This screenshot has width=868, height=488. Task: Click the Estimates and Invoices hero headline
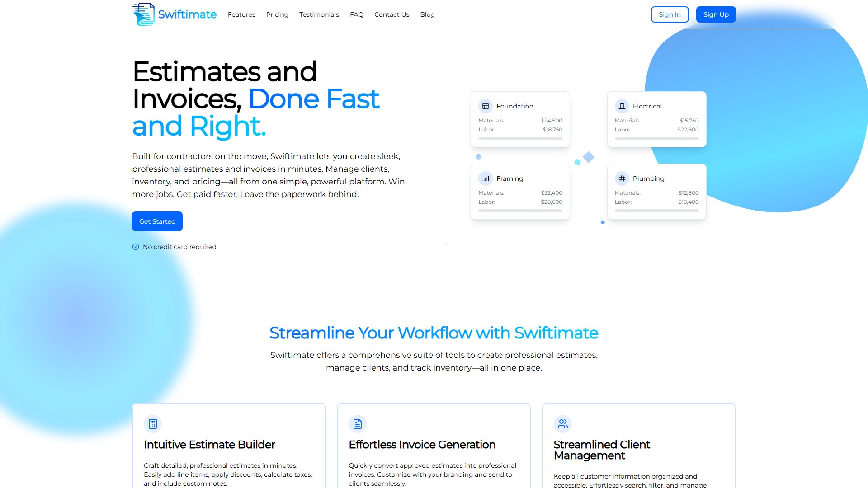[256, 99]
